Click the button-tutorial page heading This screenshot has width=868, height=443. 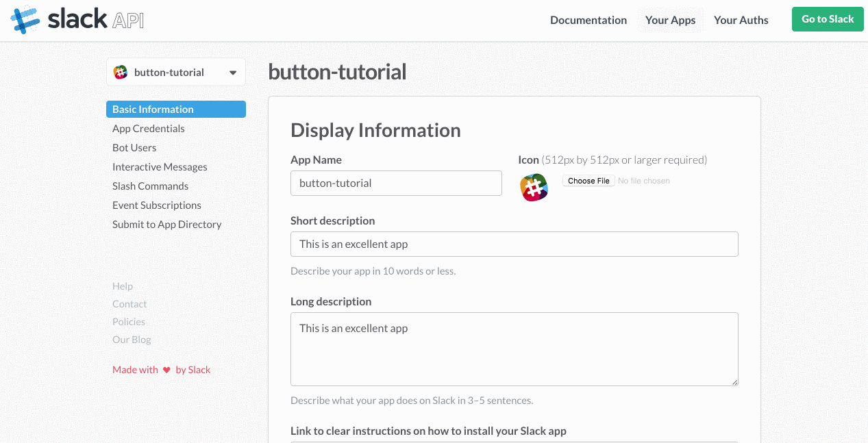pyautogui.click(x=337, y=72)
